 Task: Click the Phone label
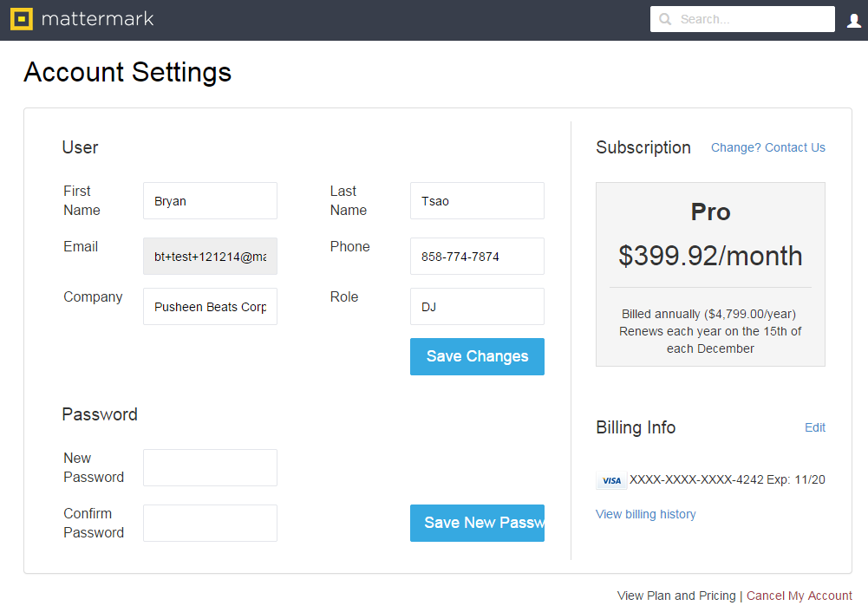(349, 247)
